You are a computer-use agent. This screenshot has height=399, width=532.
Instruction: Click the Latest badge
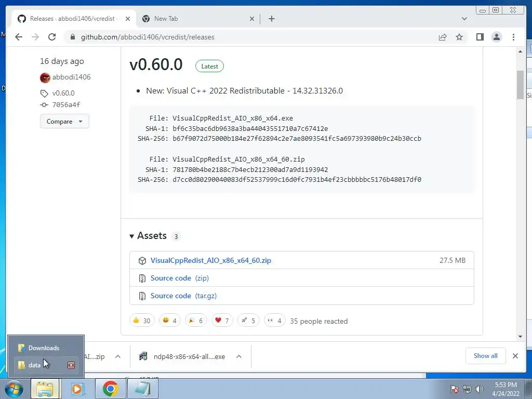coord(210,66)
